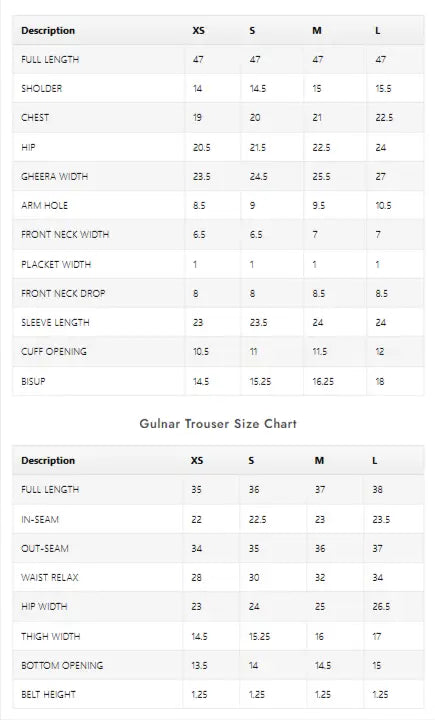Click the FRONT NECK DROP label
The image size is (435, 720).
[x=63, y=293]
